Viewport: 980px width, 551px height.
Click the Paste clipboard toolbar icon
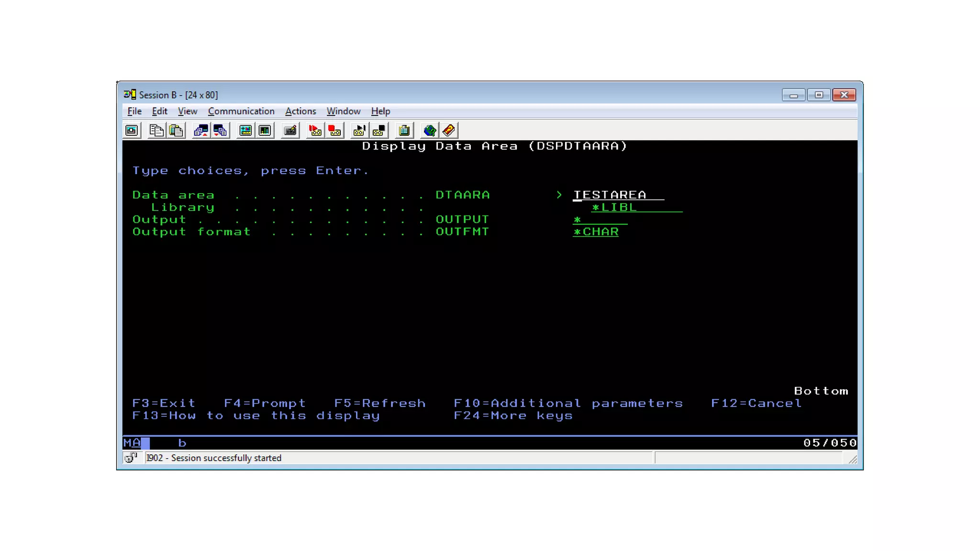pos(176,130)
